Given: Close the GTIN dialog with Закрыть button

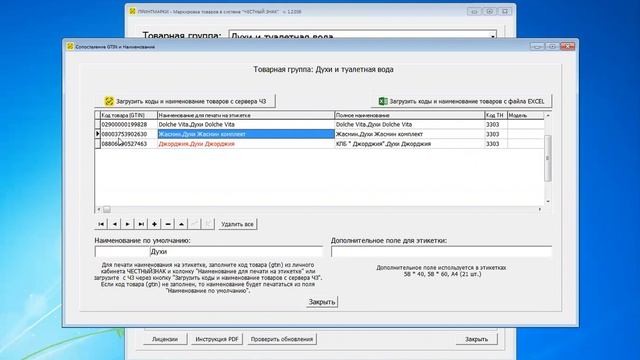Looking at the screenshot, I should point(322,302).
